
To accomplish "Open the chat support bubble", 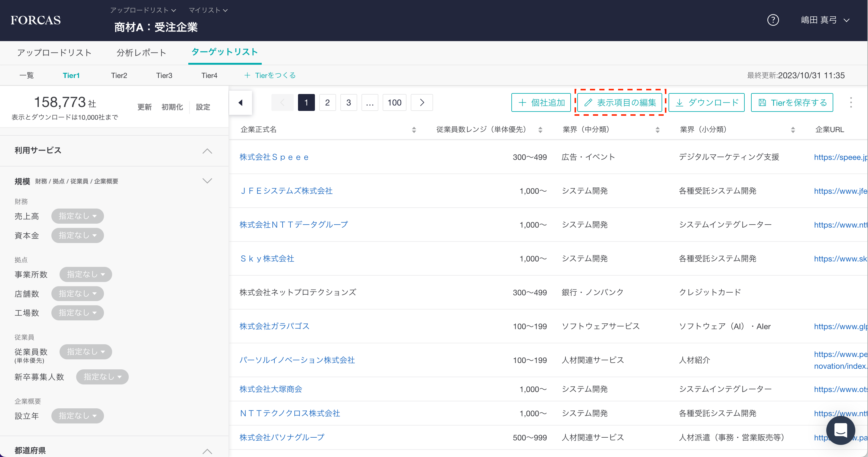I will (840, 430).
